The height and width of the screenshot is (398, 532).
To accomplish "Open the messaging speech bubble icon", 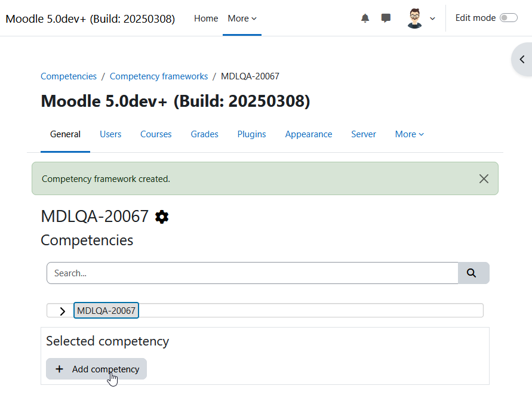I will pyautogui.click(x=386, y=18).
